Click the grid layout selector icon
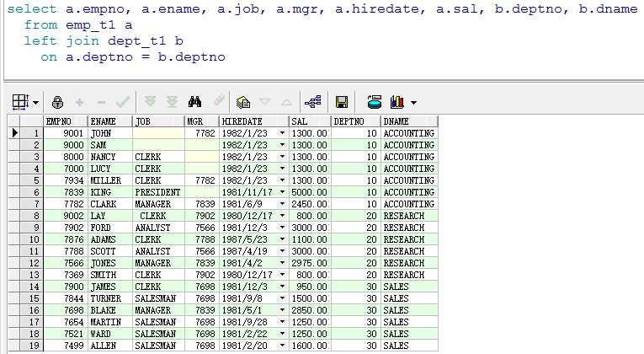Screen dimensions: 644x354 tap(20, 102)
